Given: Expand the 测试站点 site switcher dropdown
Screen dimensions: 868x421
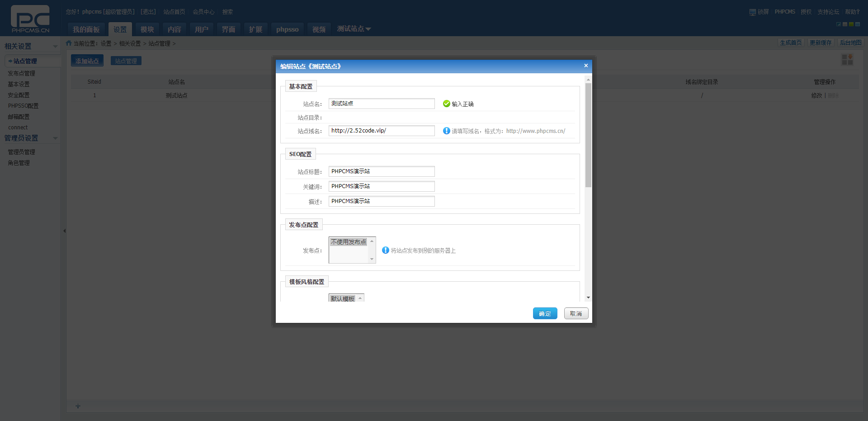Looking at the screenshot, I should [354, 29].
